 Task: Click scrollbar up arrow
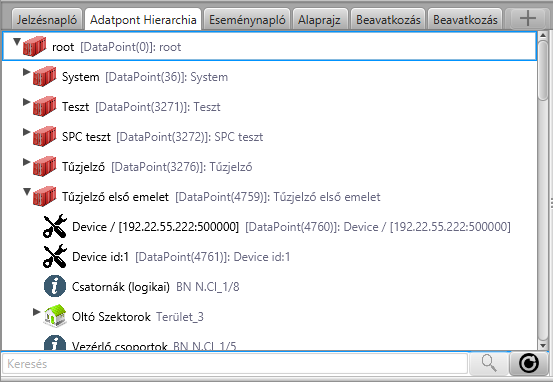tap(543, 36)
